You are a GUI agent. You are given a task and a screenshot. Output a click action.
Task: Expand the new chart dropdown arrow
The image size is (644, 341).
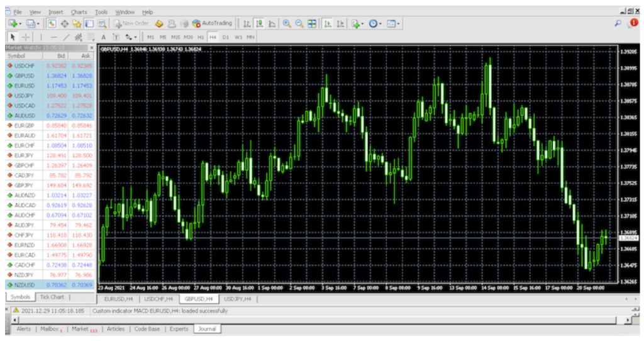point(21,23)
